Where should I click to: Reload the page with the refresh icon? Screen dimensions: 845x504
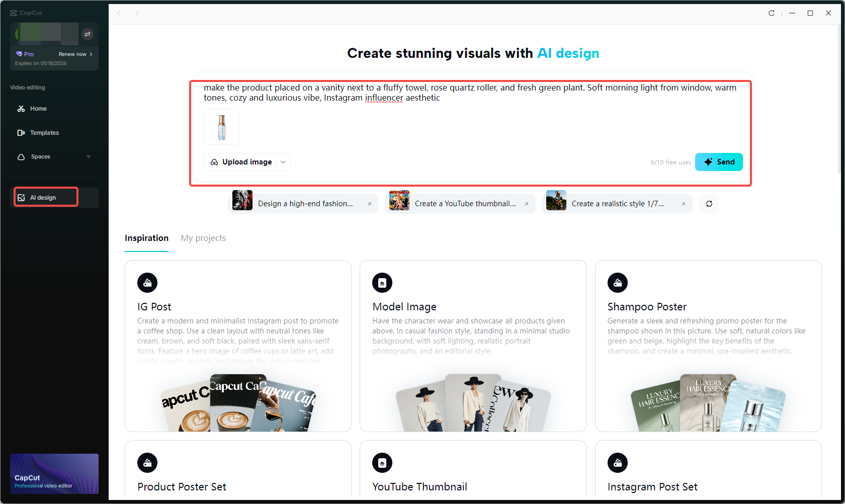[771, 13]
